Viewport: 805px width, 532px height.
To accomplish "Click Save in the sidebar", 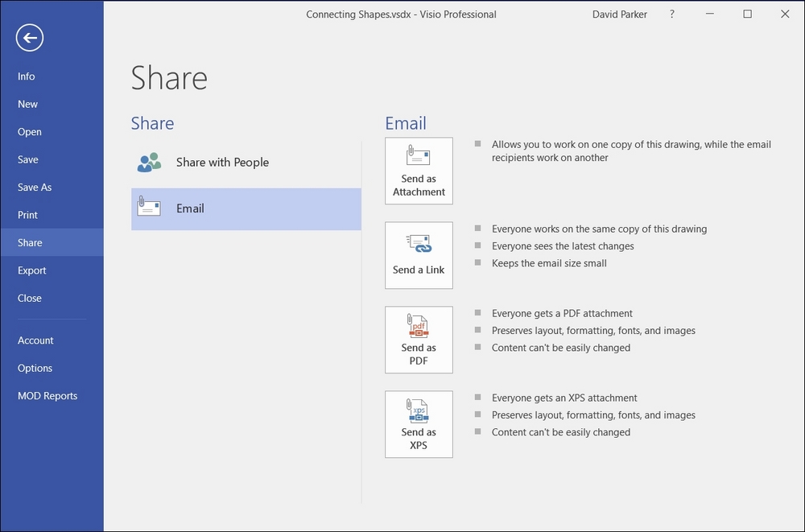I will pos(52,159).
